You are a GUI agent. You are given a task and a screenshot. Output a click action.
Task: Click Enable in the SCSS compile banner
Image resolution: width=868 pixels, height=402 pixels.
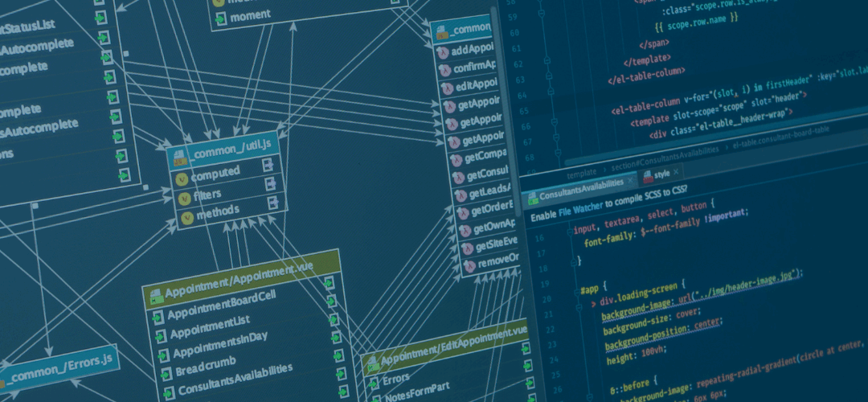tap(543, 215)
